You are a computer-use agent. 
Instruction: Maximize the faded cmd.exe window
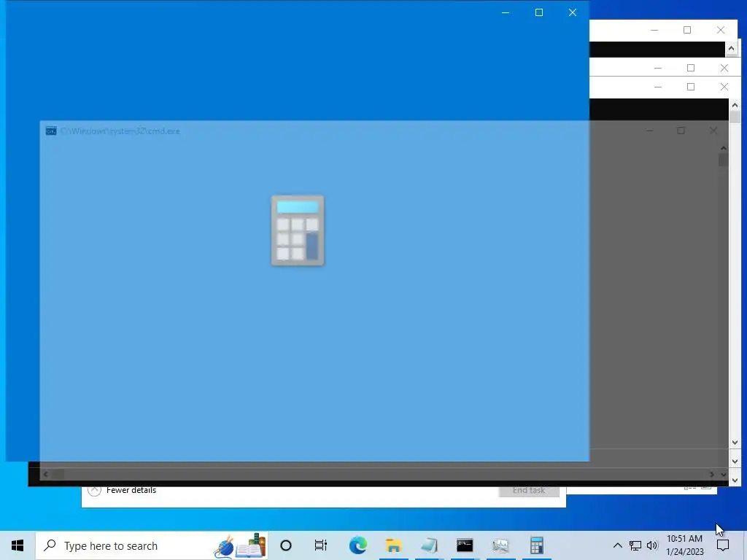coord(681,131)
